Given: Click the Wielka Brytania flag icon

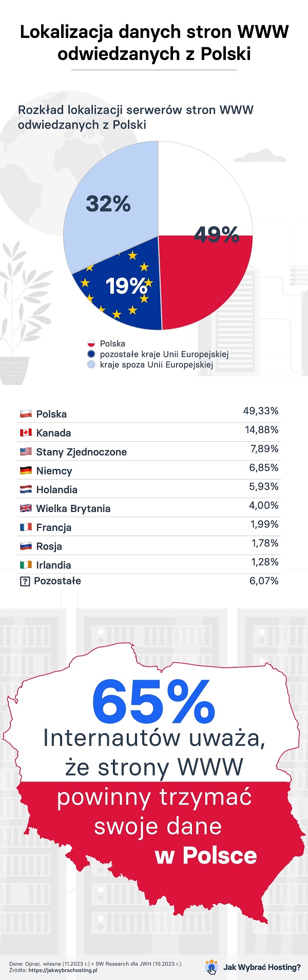Looking at the screenshot, I should [26, 508].
